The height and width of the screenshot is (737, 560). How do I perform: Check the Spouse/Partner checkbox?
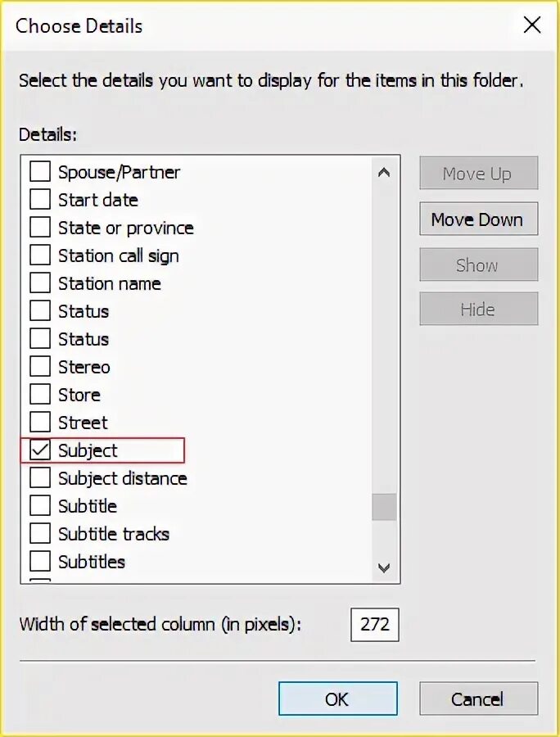(x=40, y=172)
